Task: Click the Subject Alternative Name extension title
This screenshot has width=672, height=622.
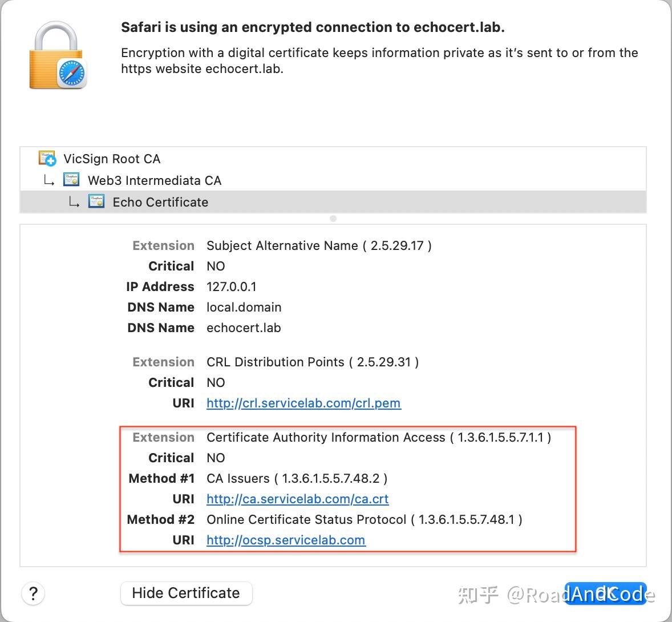Action: coord(318,245)
